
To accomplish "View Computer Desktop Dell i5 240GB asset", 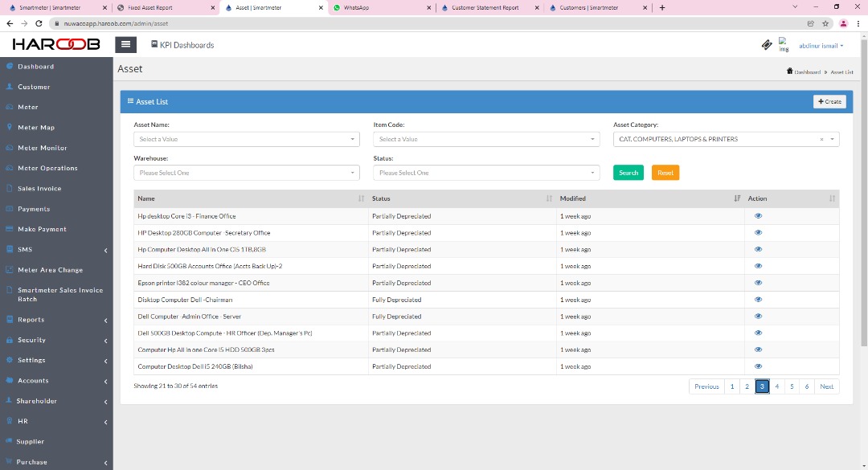I will 759,366.
